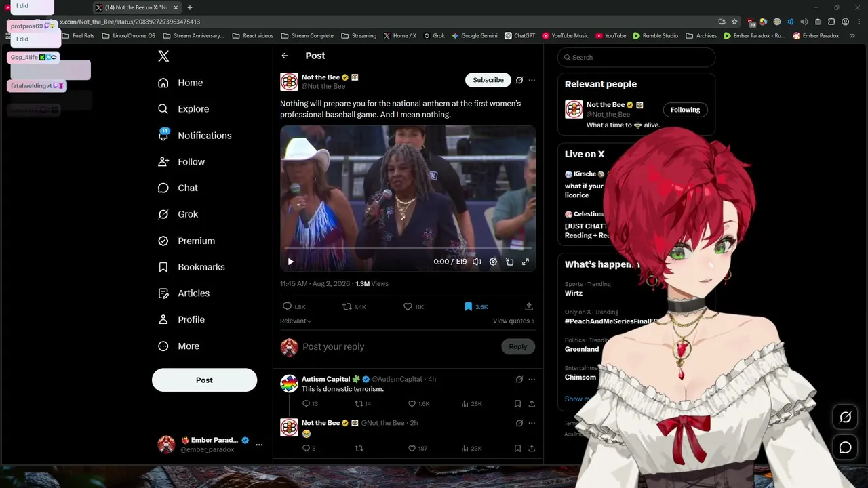Open Ember Paradox account options menu
868x488 pixels.
tap(258, 445)
